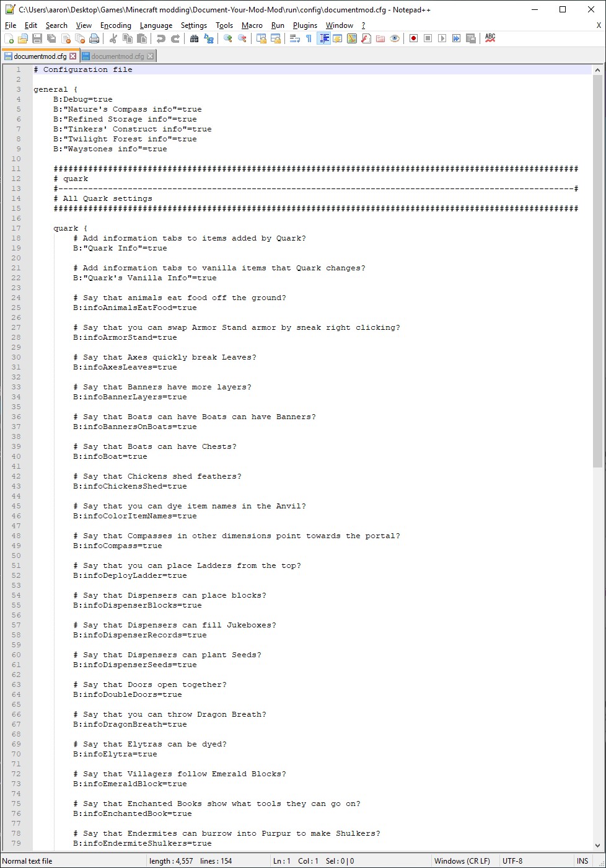Image resolution: width=606 pixels, height=868 pixels.
Task: Click the Zoom In magnifier icon
Action: point(228,38)
